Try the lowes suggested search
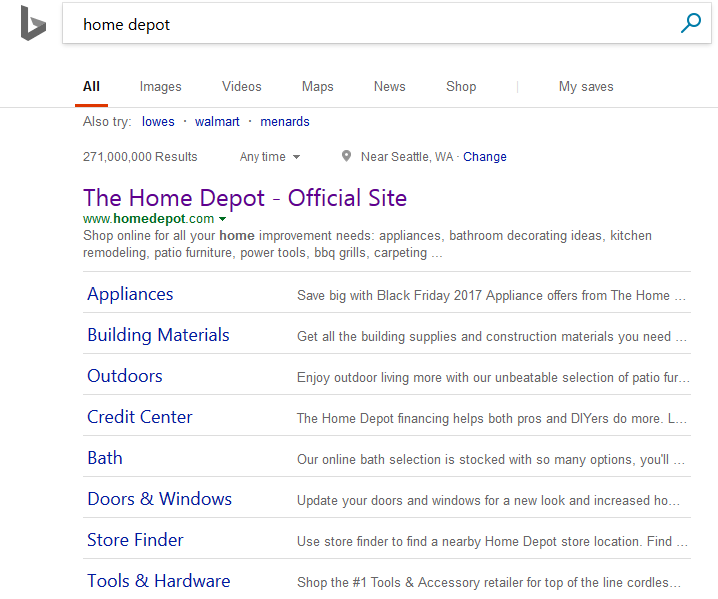 point(158,122)
